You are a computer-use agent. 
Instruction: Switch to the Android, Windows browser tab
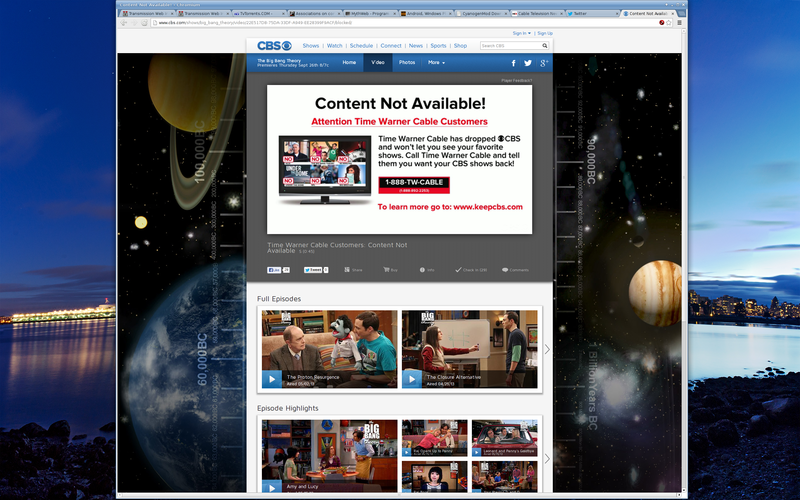click(x=426, y=14)
